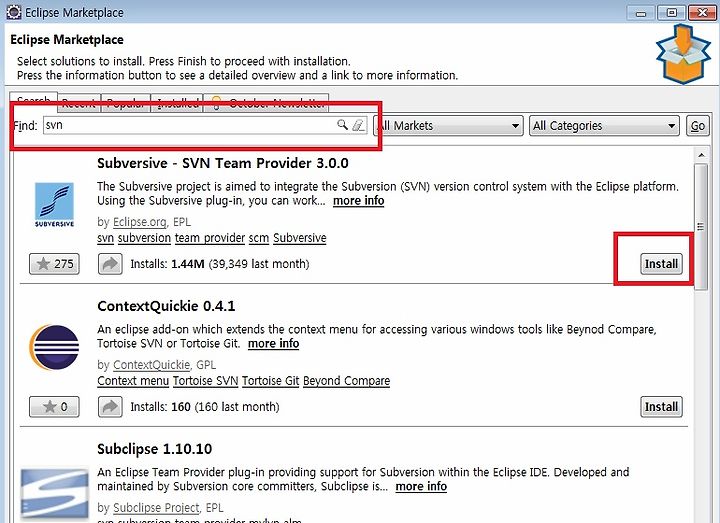
Task: Favorite ContextQuickie with the 0 star button
Action: pyautogui.click(x=54, y=407)
